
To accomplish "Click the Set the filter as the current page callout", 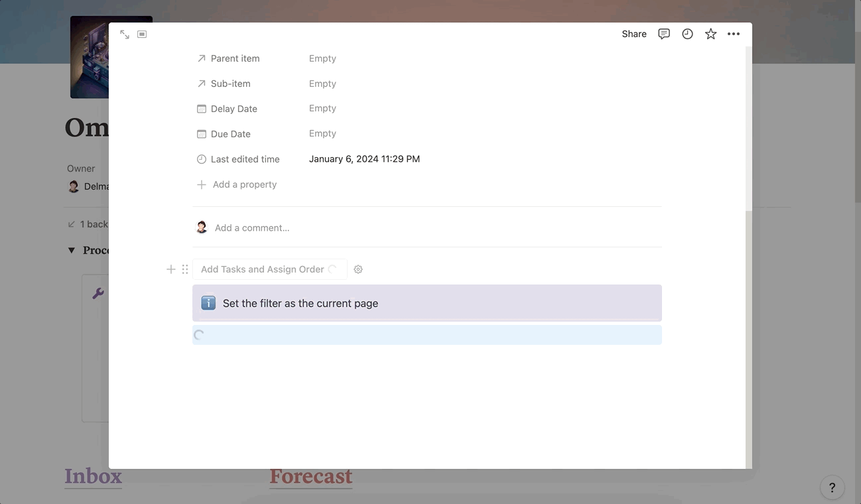I will coord(427,303).
